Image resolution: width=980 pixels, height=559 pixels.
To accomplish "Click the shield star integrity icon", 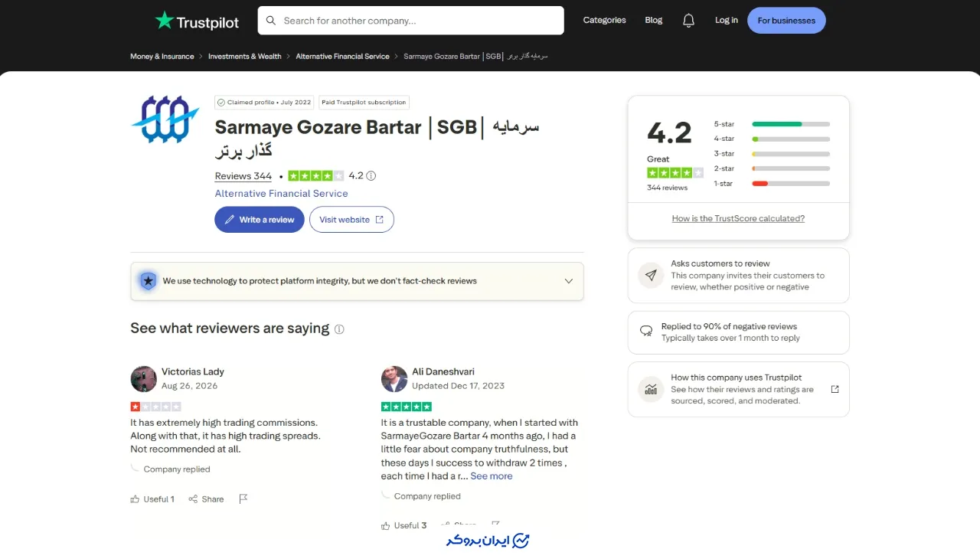I will [149, 281].
